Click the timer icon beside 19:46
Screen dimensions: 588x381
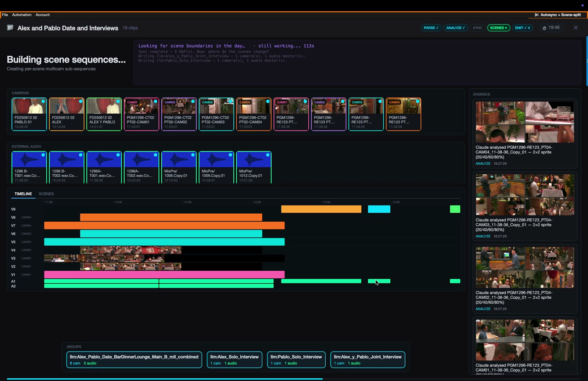coord(544,28)
